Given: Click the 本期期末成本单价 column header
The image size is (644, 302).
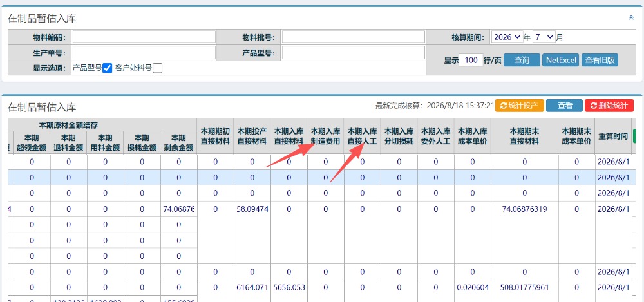Looking at the screenshot, I should pos(576,136).
